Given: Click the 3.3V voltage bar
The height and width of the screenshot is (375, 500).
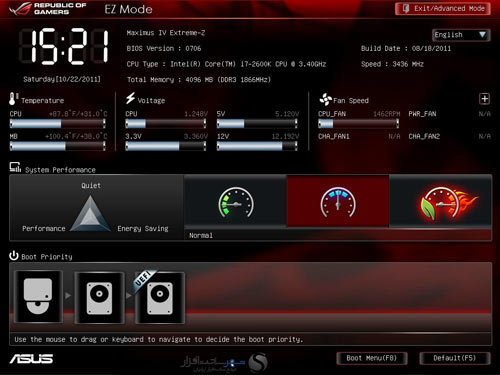Looking at the screenshot, I should click(166, 146).
